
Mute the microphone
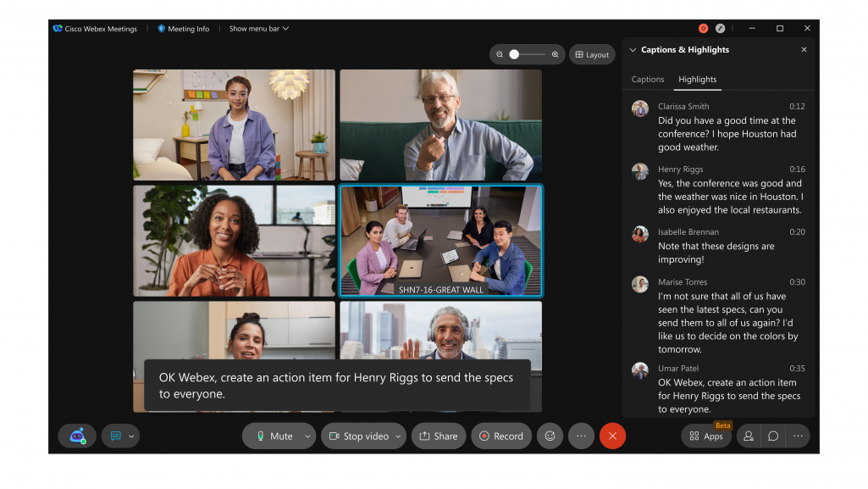pos(275,436)
